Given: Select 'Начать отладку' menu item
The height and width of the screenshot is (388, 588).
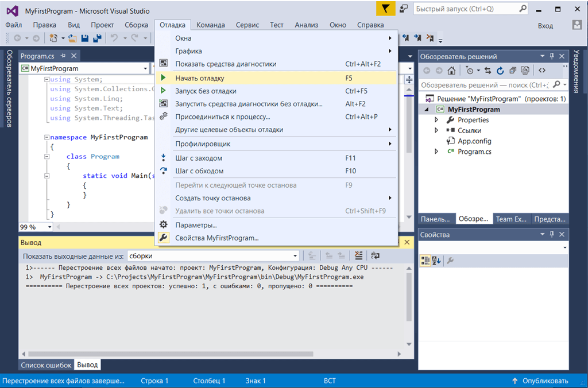Looking at the screenshot, I should pos(276,78).
